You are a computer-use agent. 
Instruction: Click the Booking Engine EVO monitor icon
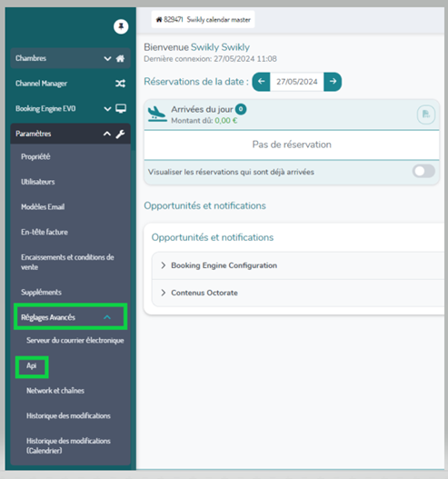pyautogui.click(x=121, y=108)
